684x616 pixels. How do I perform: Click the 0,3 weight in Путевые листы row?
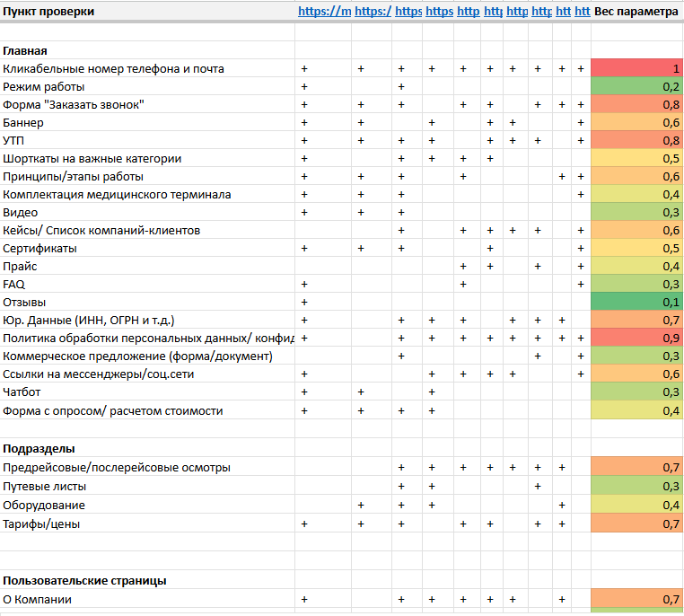click(637, 486)
